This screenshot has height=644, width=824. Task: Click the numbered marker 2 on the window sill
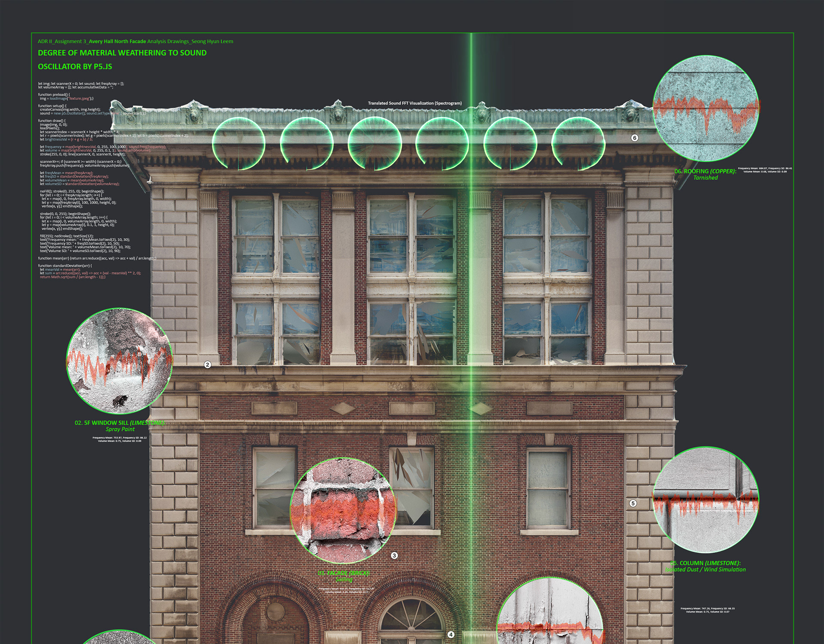click(208, 365)
